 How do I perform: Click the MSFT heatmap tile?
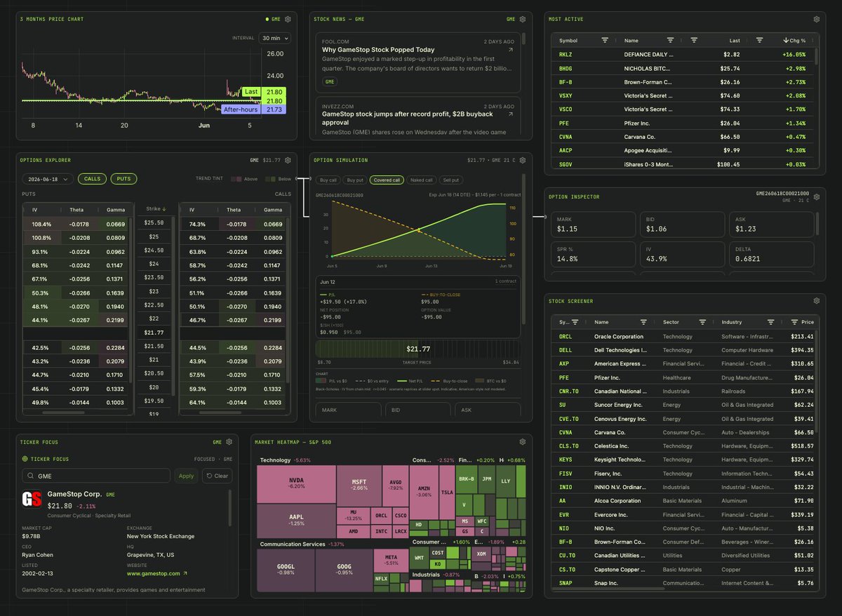pyautogui.click(x=359, y=486)
